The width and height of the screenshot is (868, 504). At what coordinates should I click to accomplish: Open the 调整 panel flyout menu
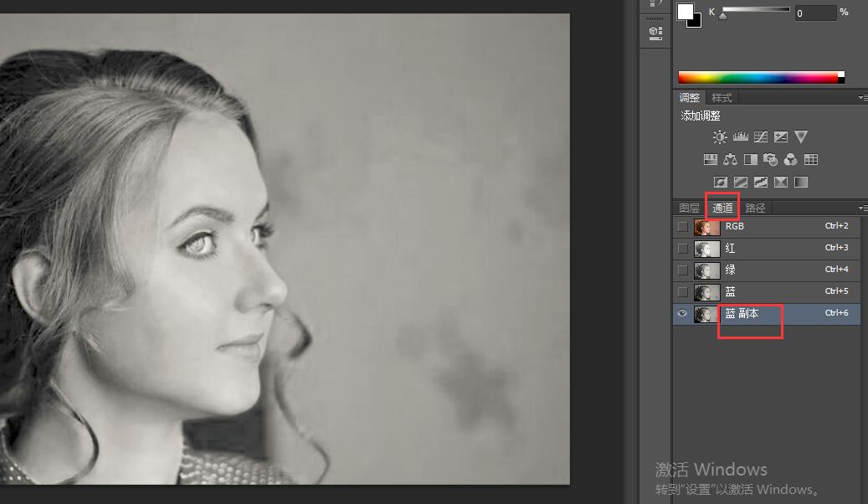(x=862, y=98)
